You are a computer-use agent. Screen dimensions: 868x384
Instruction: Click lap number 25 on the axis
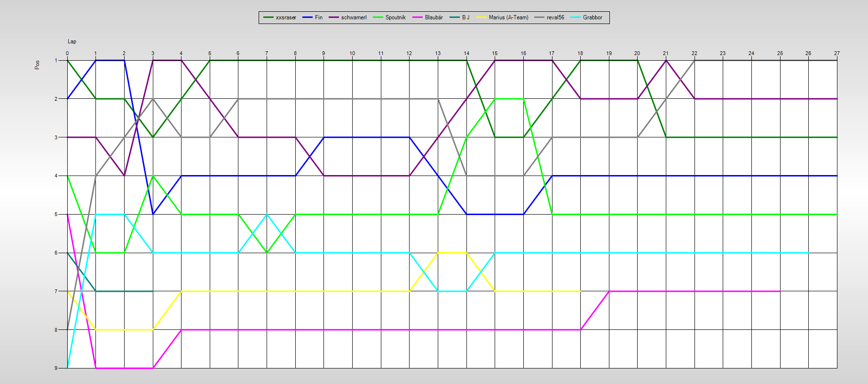click(780, 53)
